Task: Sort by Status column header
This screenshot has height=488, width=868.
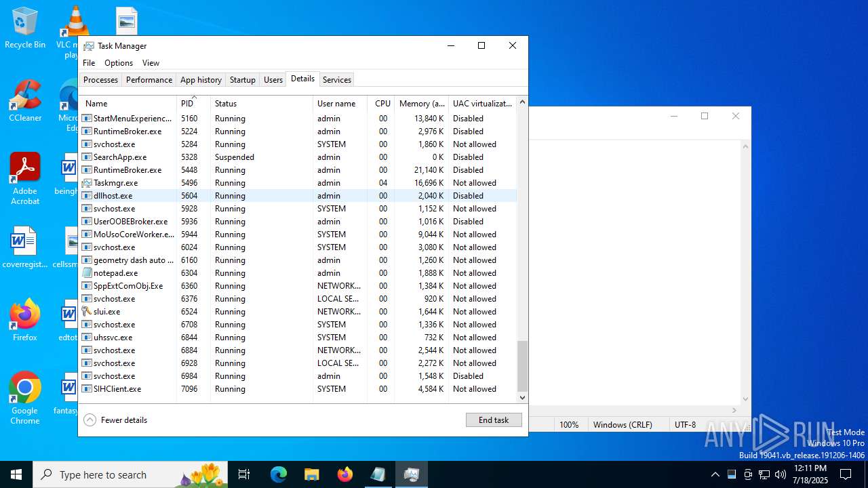Action: click(x=262, y=104)
